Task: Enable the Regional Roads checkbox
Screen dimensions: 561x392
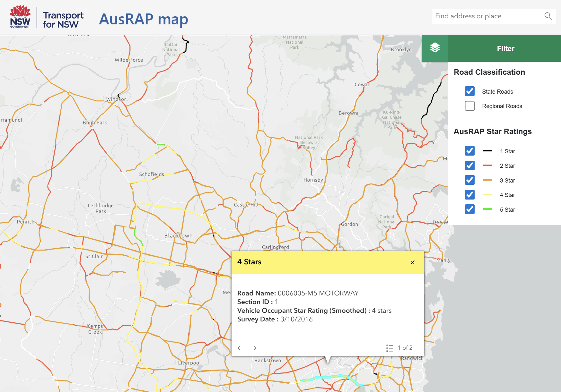Action: (469, 106)
